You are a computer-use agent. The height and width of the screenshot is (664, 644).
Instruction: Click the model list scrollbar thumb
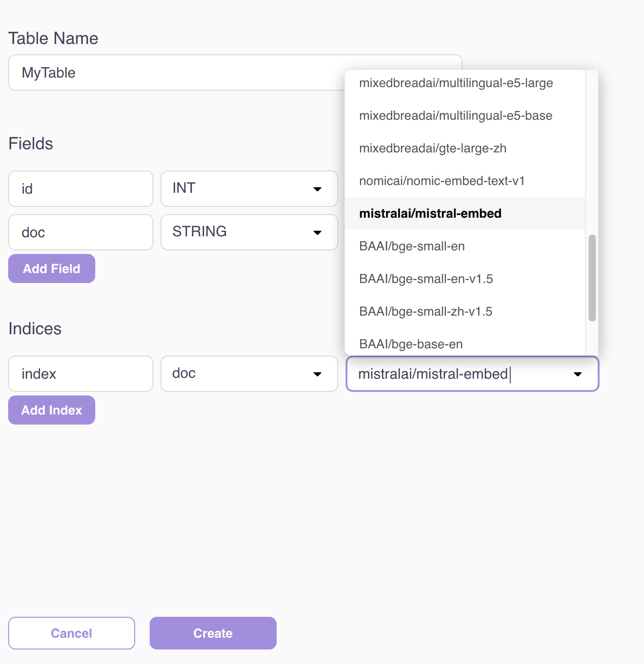tap(592, 278)
